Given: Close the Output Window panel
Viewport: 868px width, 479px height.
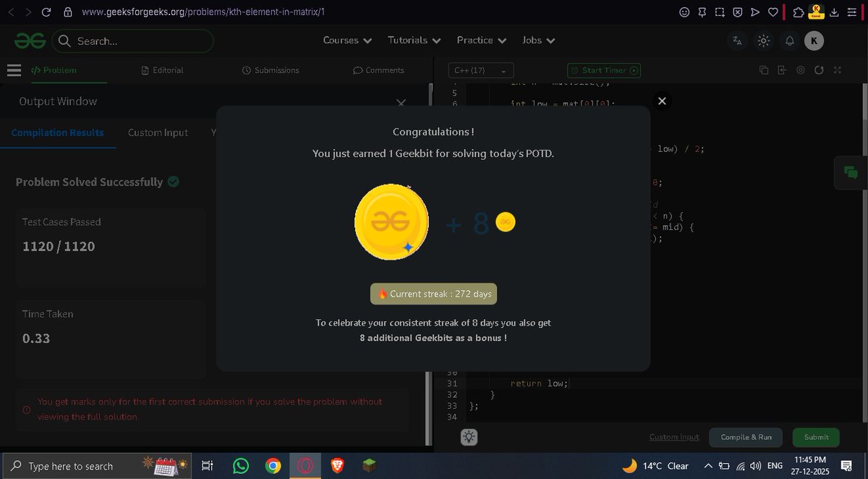Looking at the screenshot, I should click(401, 103).
